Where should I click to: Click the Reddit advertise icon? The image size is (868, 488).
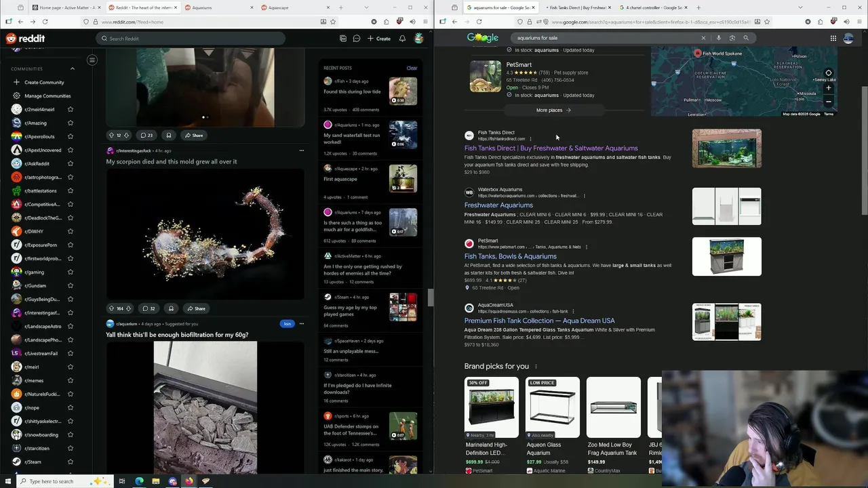[343, 39]
